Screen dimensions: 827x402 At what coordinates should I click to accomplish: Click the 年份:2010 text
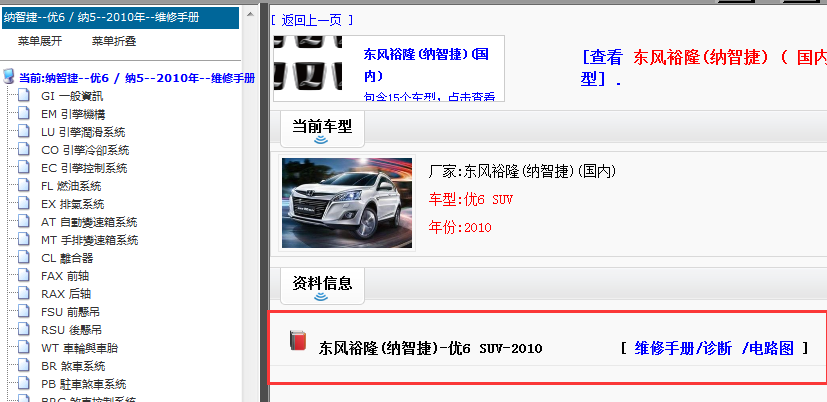[460, 228]
